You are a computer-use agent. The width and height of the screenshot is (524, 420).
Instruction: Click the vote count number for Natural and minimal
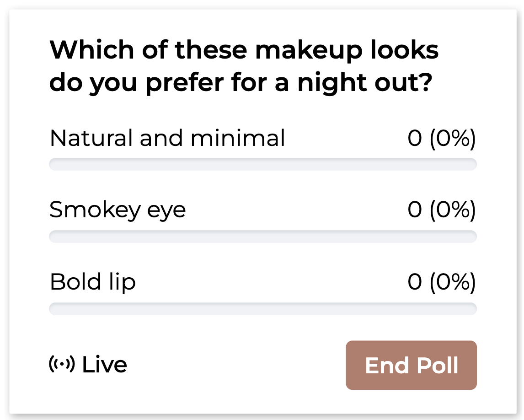[x=415, y=139]
